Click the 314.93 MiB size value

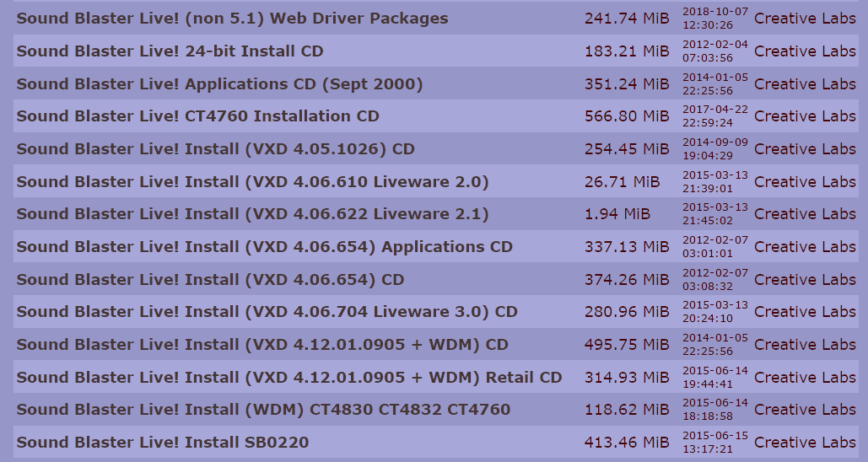click(x=627, y=377)
